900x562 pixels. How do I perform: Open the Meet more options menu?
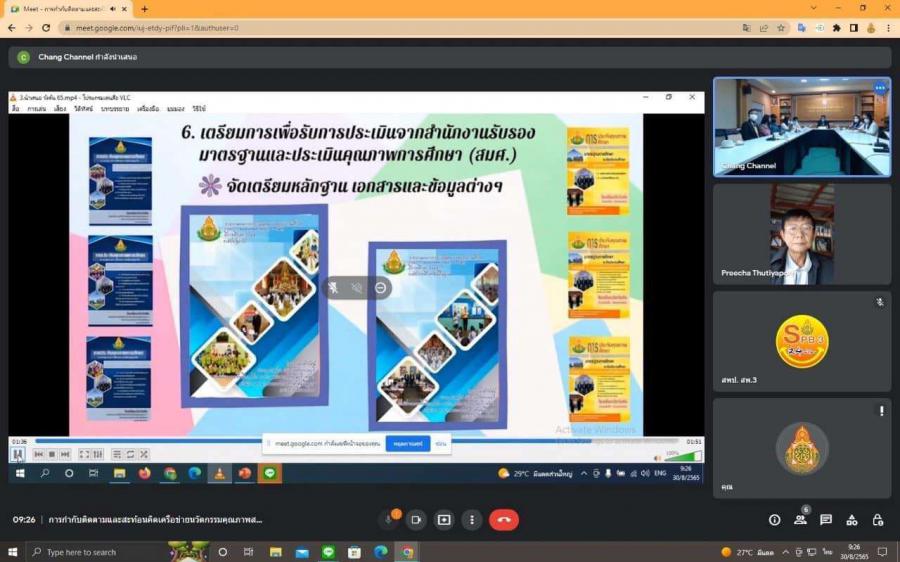pyautogui.click(x=472, y=520)
